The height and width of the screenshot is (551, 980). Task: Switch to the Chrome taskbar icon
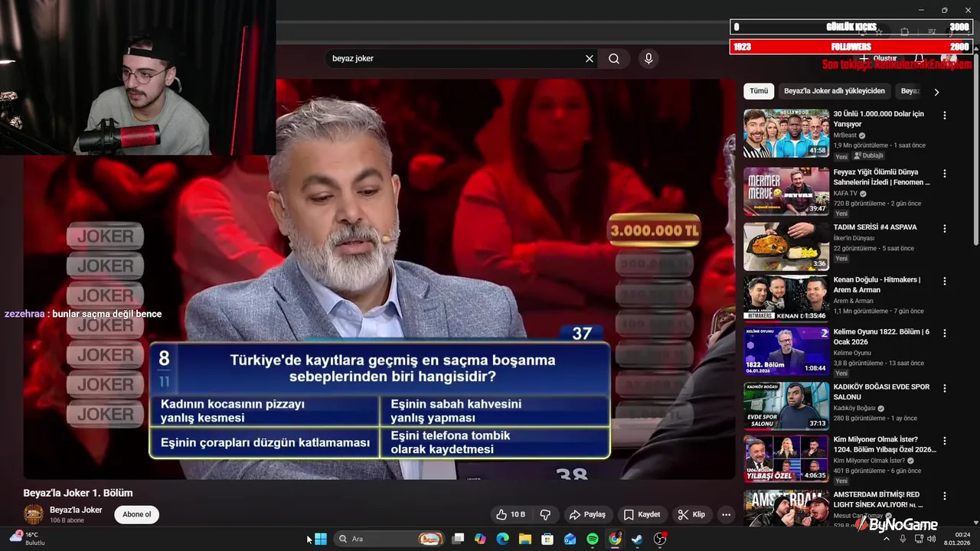pyautogui.click(x=615, y=539)
